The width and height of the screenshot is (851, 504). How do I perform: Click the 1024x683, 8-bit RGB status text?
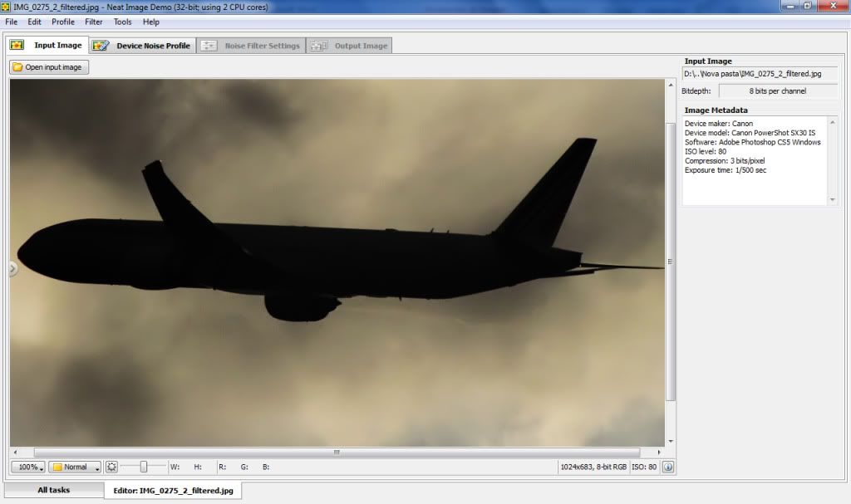tap(593, 467)
